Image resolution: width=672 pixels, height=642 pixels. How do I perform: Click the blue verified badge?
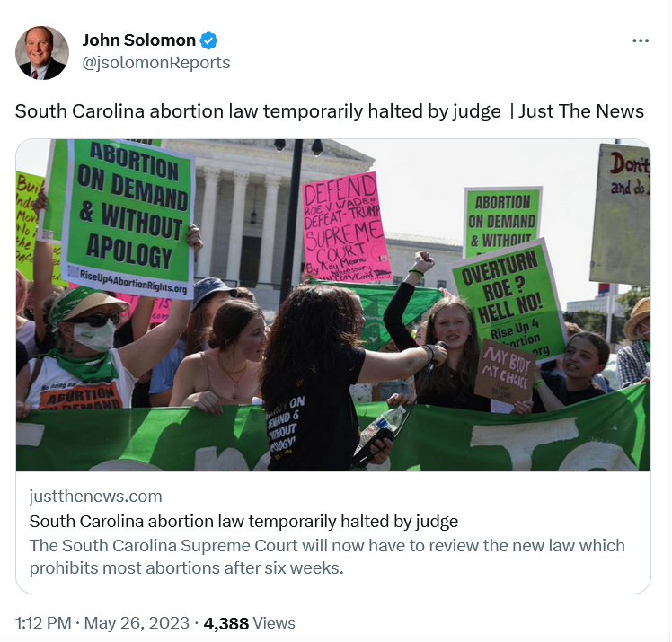[x=208, y=40]
